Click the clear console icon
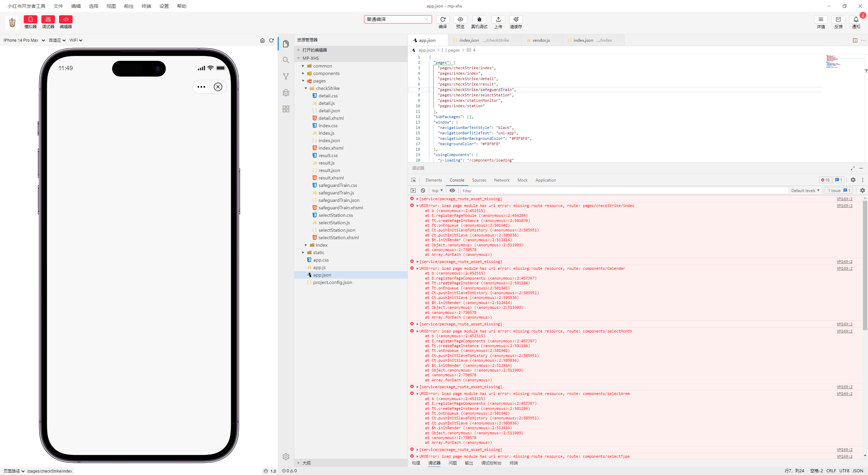 (423, 191)
